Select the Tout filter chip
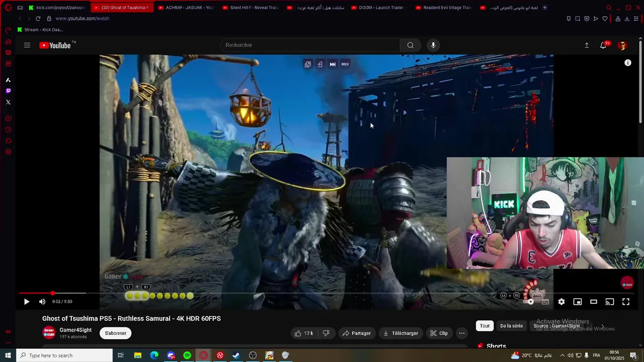 (x=485, y=326)
